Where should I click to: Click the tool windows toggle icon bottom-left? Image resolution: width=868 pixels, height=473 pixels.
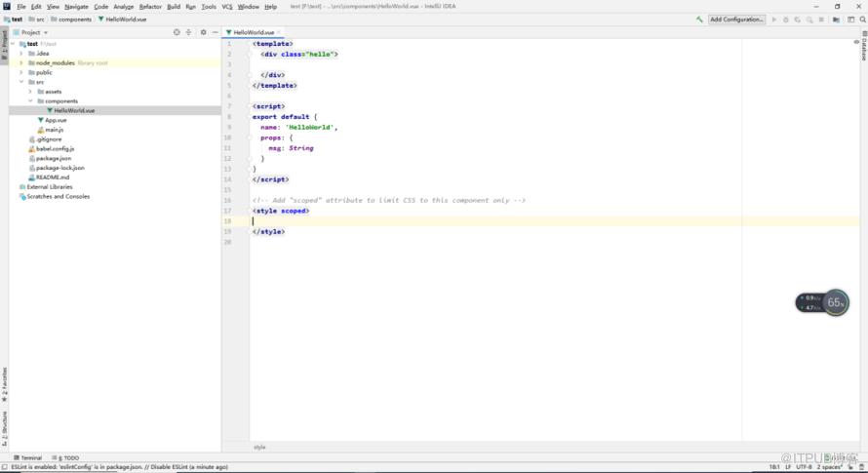click(x=5, y=467)
